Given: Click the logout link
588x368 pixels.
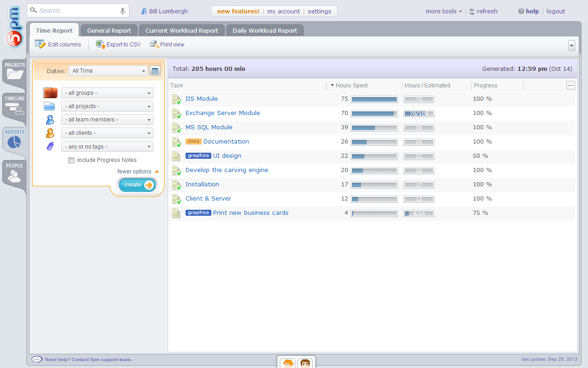Looking at the screenshot, I should pos(556,11).
